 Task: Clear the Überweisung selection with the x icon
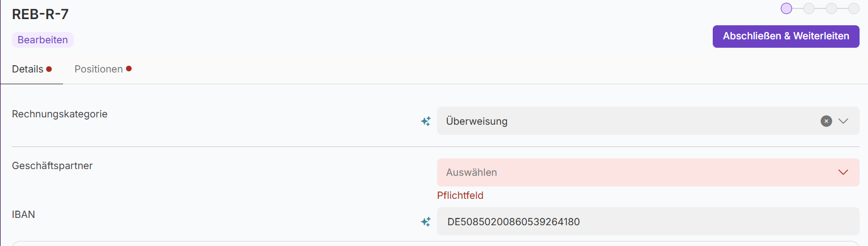coord(826,121)
